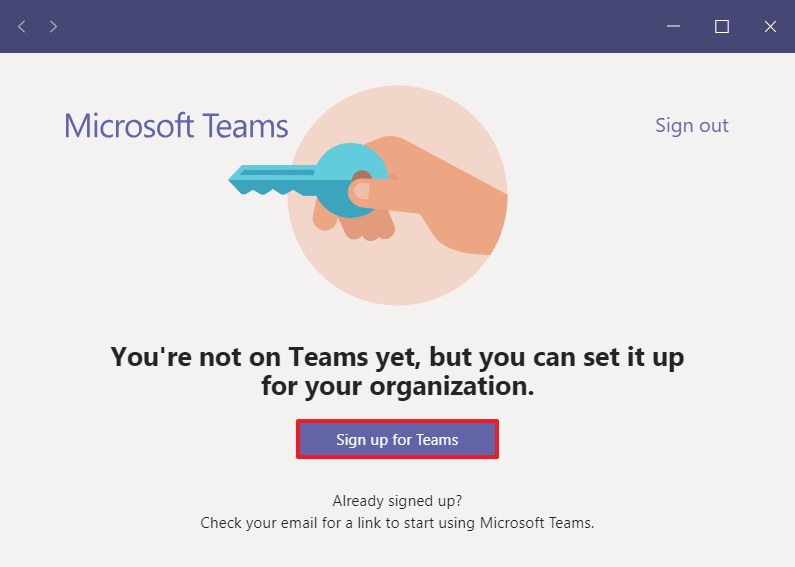Viewport: 795px width, 567px height.
Task: Minimize the Teams window
Action: (673, 26)
